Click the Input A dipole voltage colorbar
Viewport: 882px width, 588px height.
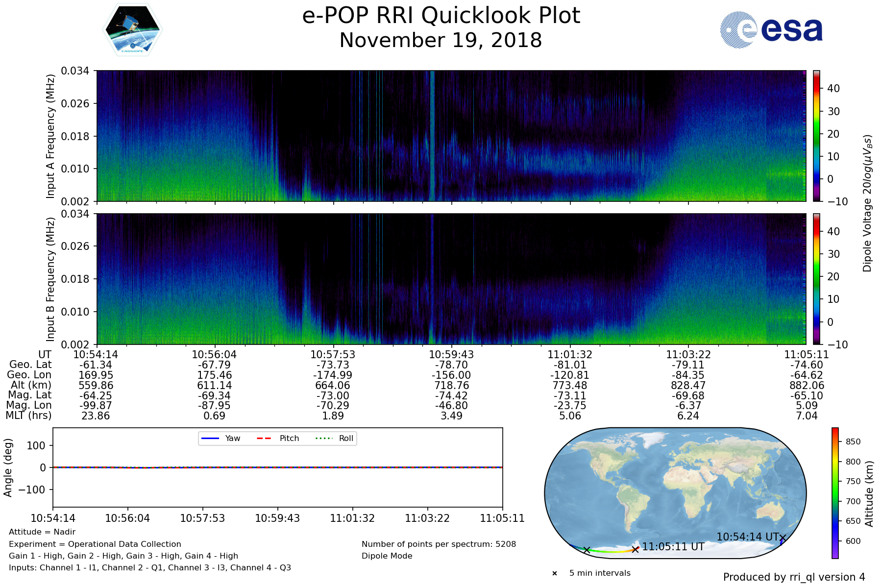(817, 136)
